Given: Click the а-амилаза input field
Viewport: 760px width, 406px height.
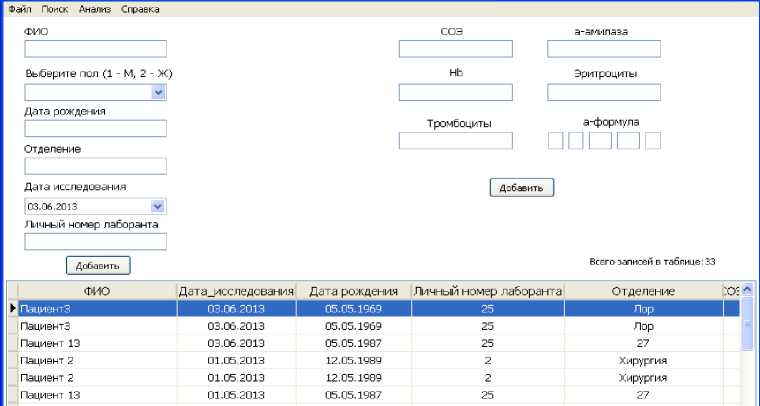Looking at the screenshot, I should pos(604,49).
